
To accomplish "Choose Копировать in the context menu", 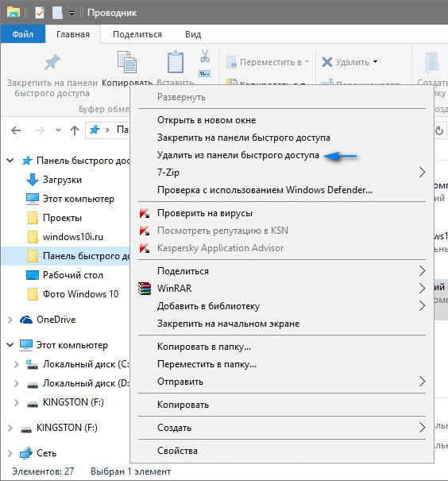I will [282, 405].
